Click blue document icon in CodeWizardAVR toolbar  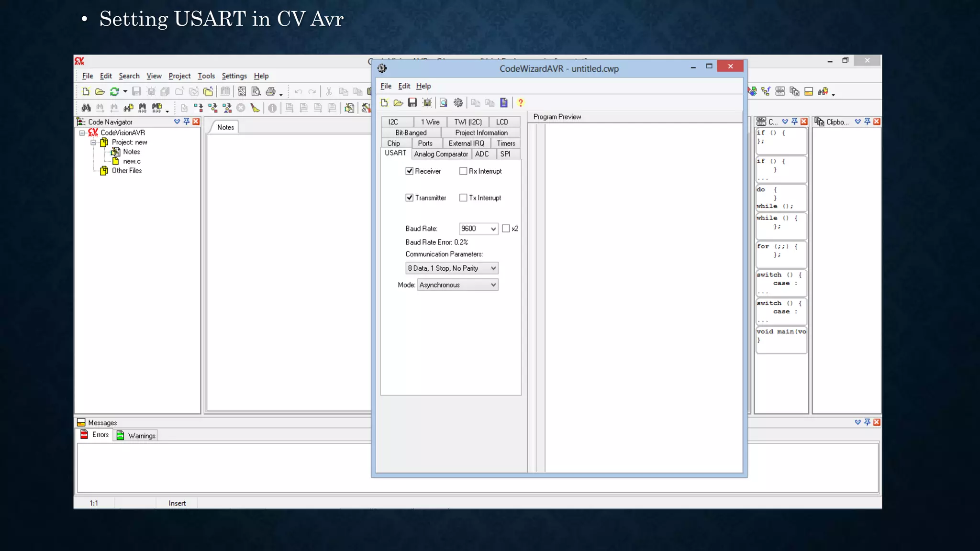click(x=504, y=103)
